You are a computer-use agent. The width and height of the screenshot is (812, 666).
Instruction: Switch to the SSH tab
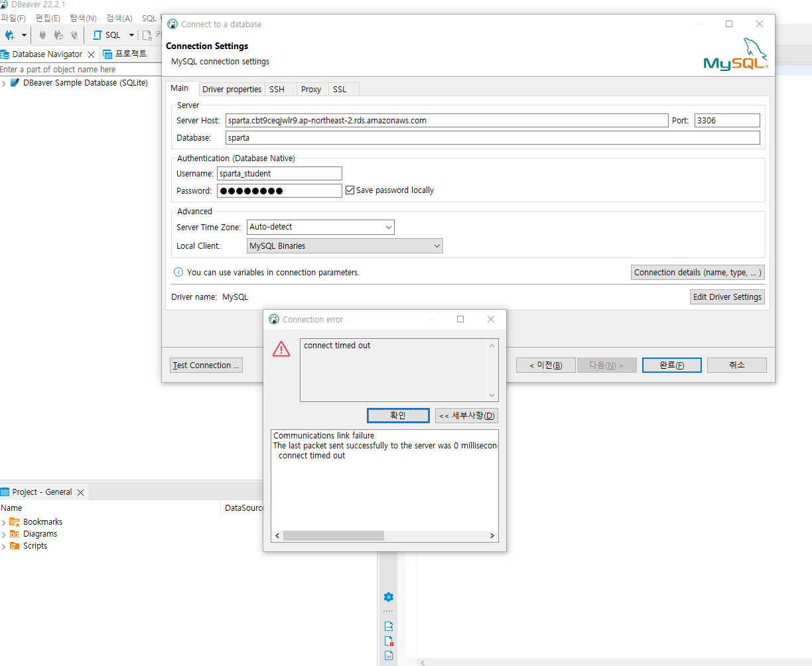[x=277, y=90]
